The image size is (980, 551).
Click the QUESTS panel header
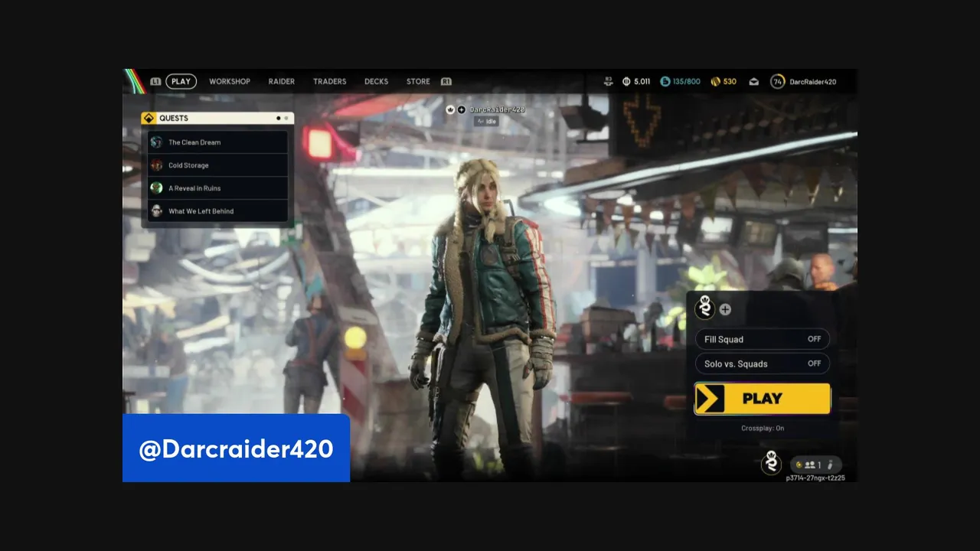[x=217, y=119]
